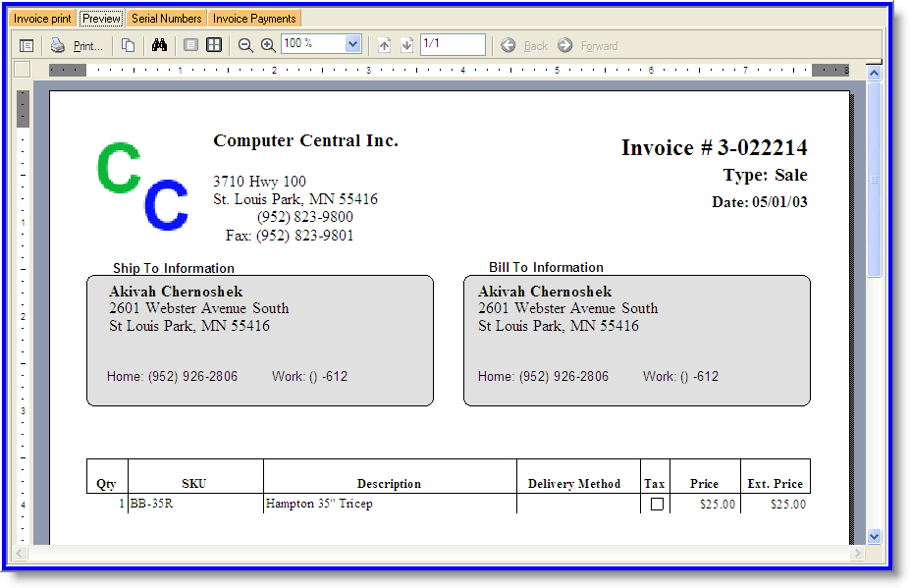
Task: Expand the 100% zoom level dropdown
Action: pos(352,44)
